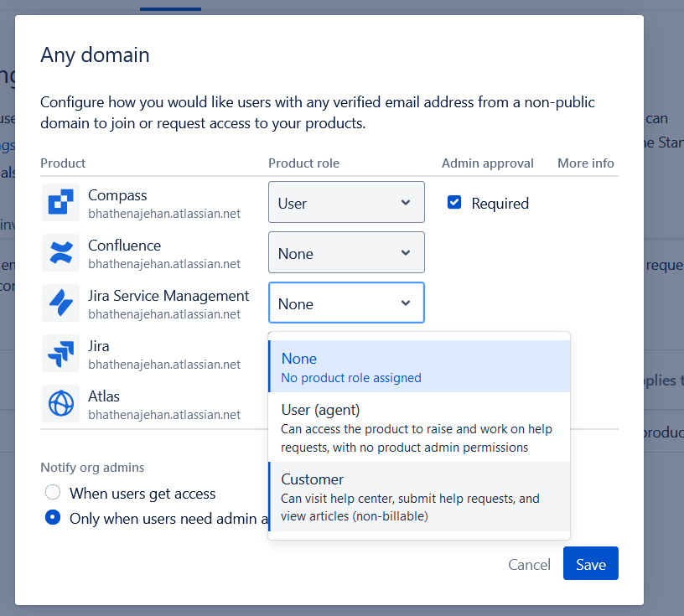Open the Compass product role dropdown
Viewport: 684px width, 616px height.
click(x=346, y=202)
